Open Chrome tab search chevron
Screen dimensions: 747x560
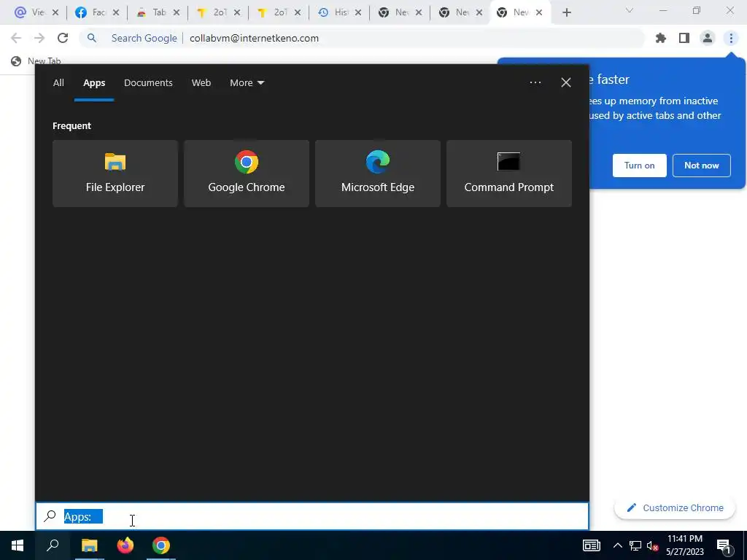tap(630, 10)
